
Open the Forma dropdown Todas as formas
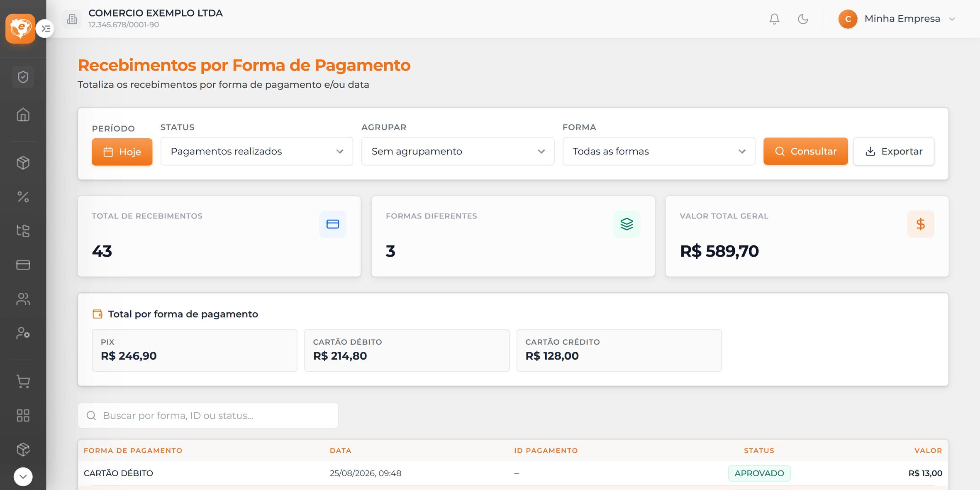pyautogui.click(x=659, y=152)
